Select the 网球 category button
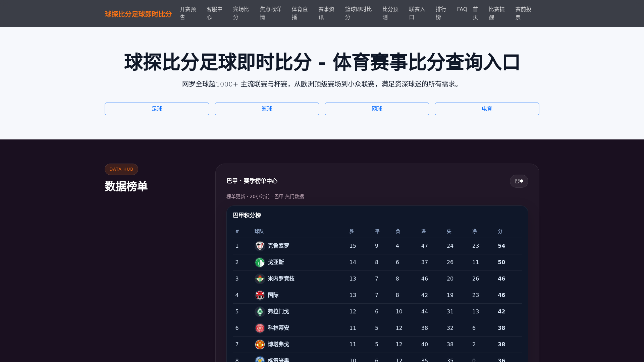Viewport: 644px width, 362px height. (x=377, y=109)
